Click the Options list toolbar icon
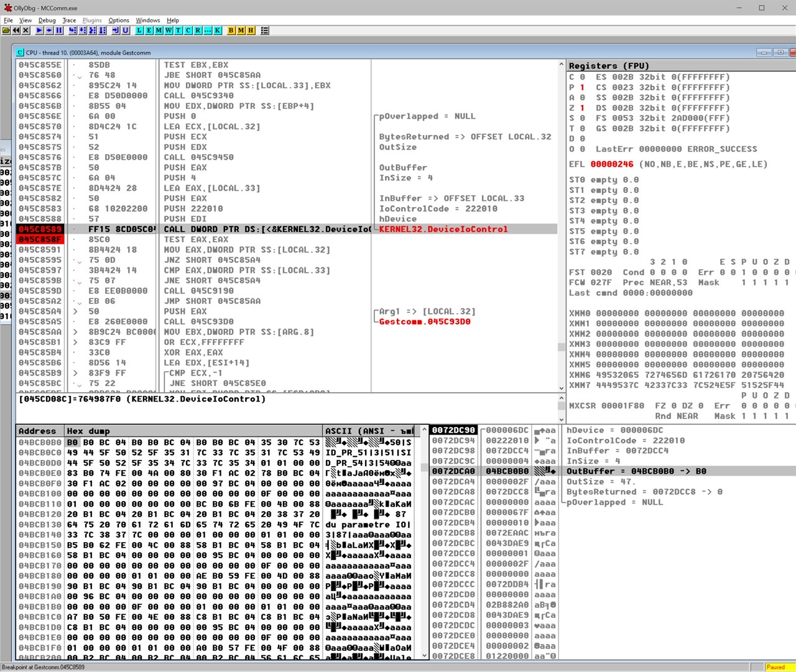The height and width of the screenshot is (672, 796). click(265, 30)
